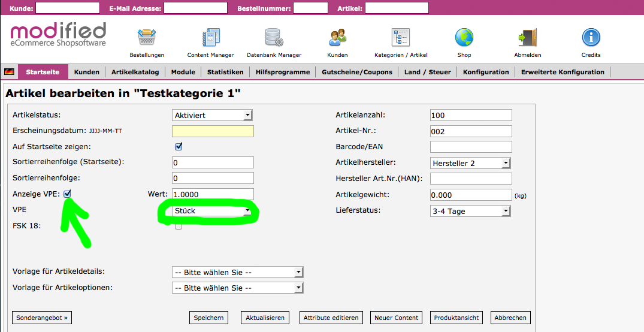Open the Lieferstatus dropdown
The height and width of the screenshot is (332, 644).
(470, 211)
